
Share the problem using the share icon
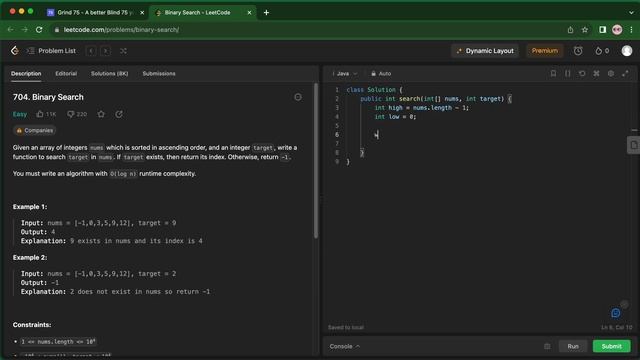click(119, 114)
